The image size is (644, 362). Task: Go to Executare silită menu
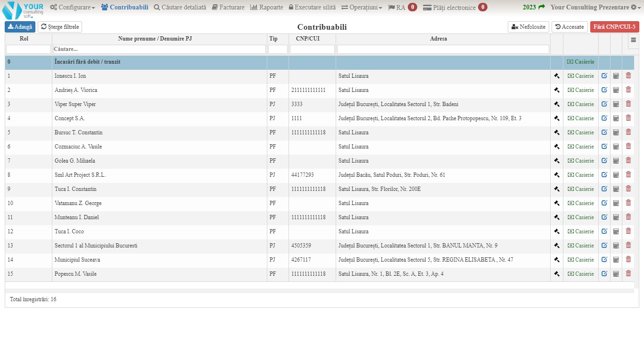(x=312, y=8)
